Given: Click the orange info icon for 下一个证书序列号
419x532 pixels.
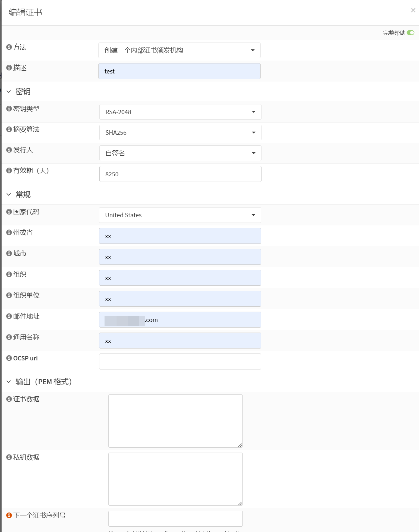Looking at the screenshot, I should 9,515.
